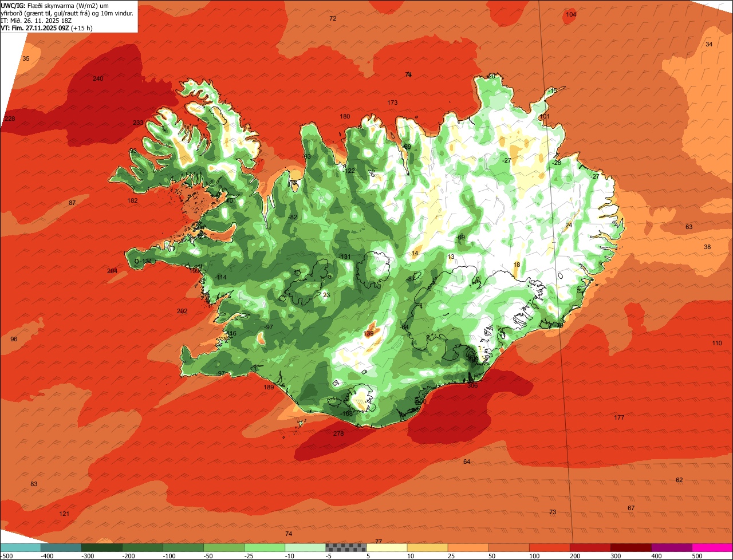Click the map value '177'

[619, 417]
